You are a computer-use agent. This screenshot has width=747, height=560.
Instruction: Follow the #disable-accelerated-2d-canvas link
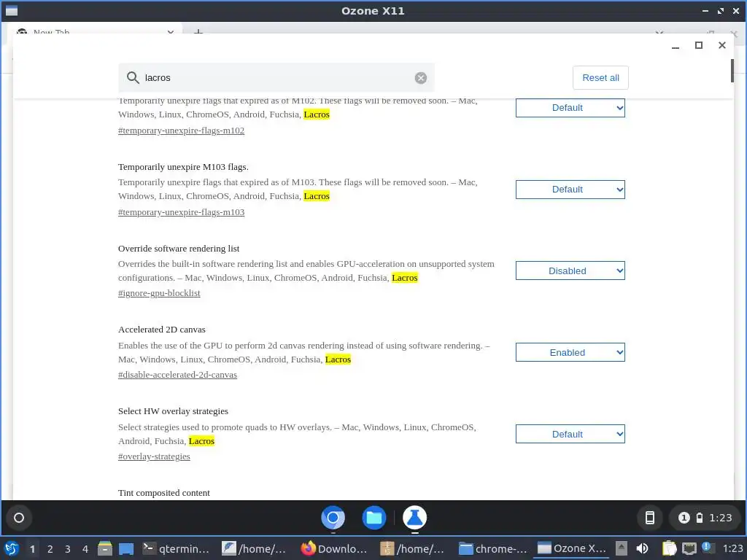177,375
